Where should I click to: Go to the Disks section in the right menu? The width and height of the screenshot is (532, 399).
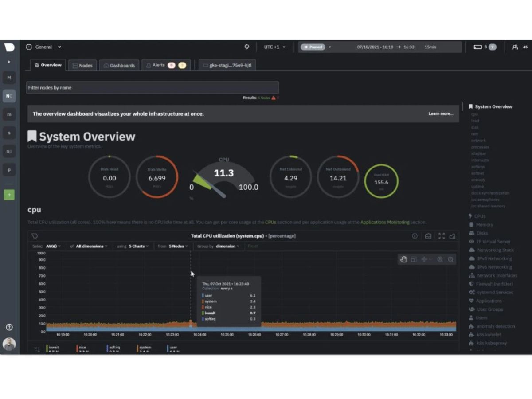pos(478,233)
